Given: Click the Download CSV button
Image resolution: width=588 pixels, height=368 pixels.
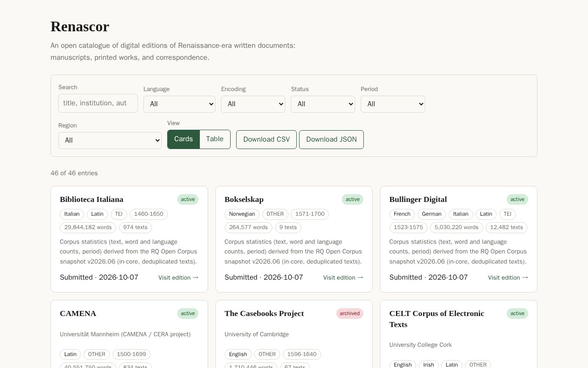Looking at the screenshot, I should click(266, 139).
